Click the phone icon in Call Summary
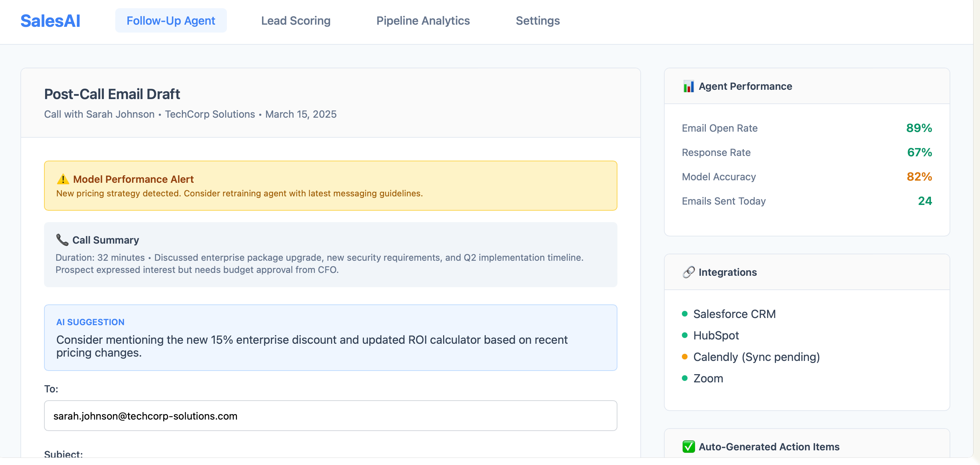This screenshot has width=980, height=465. [x=62, y=240]
